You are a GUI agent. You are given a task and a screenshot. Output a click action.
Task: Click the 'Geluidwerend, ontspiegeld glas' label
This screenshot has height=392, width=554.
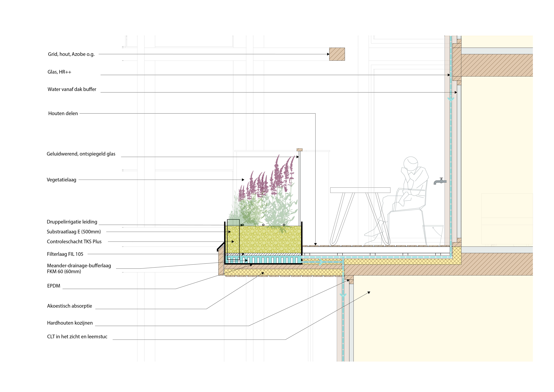coord(81,154)
